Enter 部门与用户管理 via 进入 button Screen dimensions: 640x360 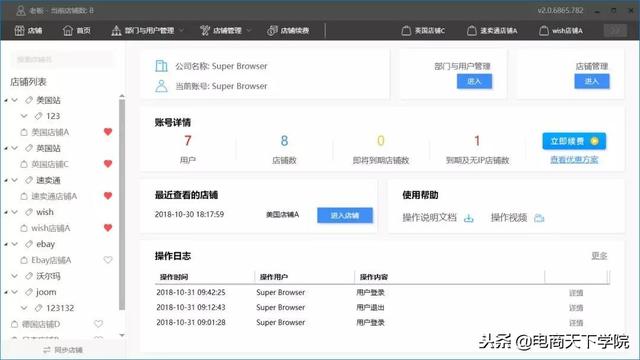click(x=474, y=81)
